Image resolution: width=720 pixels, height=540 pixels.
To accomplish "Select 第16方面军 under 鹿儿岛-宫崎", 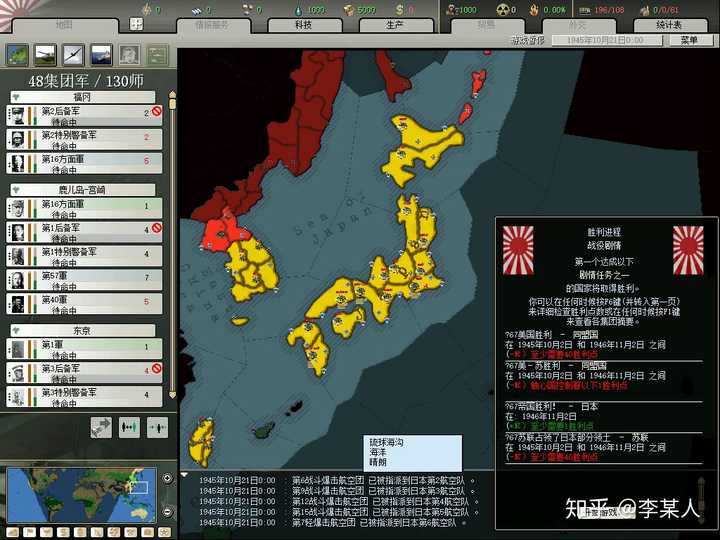I will coord(84,208).
